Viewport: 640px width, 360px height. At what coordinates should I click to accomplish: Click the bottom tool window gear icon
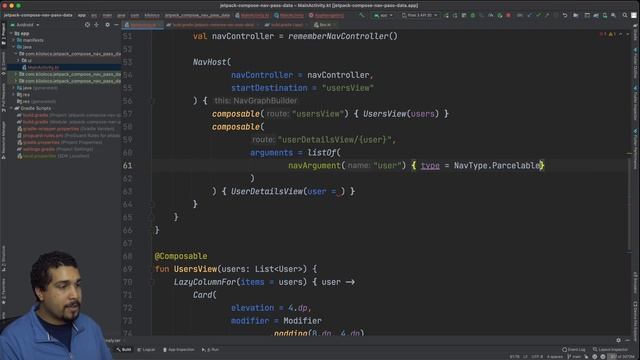(618, 340)
